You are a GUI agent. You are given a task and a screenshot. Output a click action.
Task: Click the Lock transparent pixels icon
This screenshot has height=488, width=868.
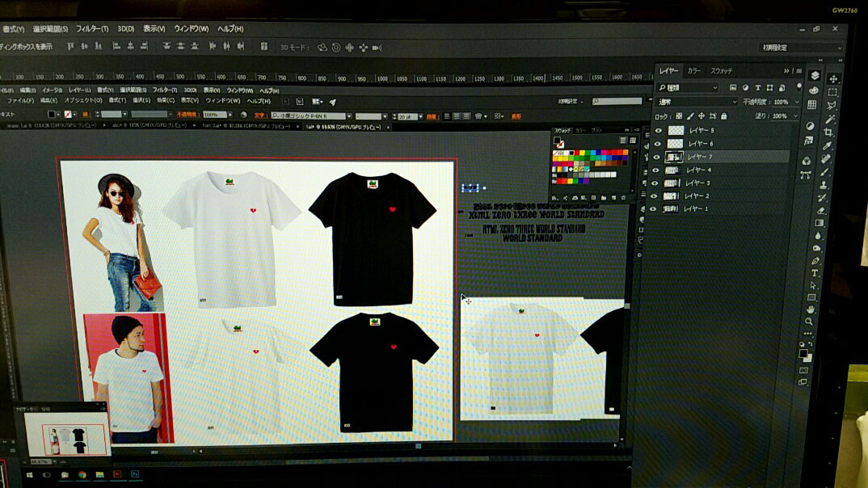point(679,116)
